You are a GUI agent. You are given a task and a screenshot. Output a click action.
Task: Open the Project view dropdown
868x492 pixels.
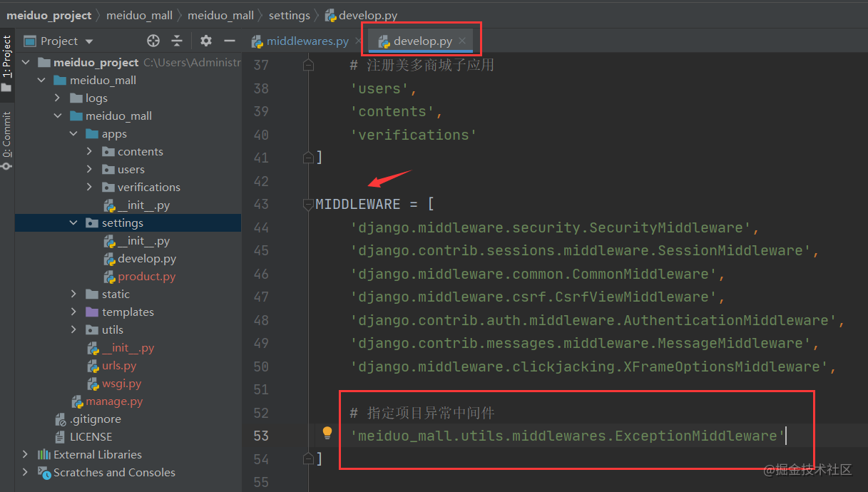(66, 41)
